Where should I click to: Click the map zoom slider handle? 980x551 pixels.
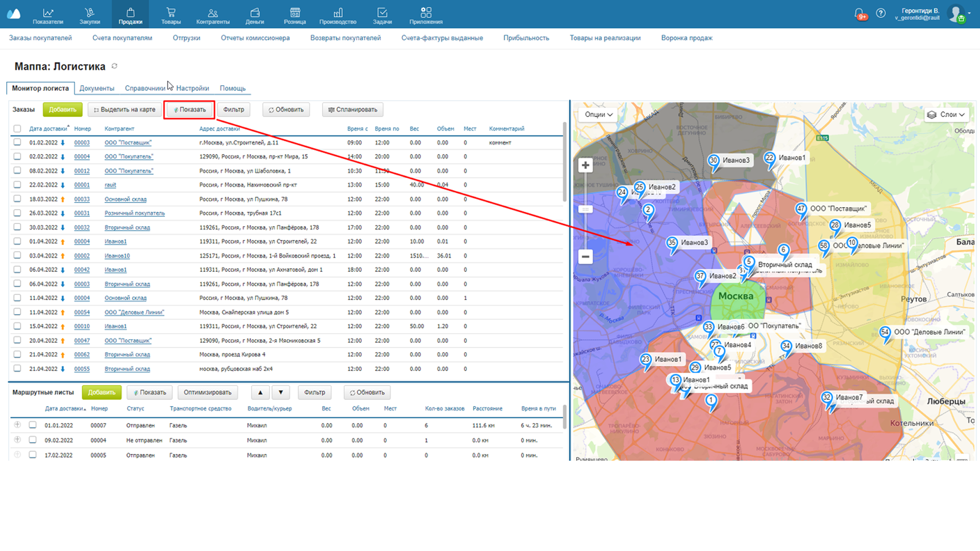click(x=585, y=209)
